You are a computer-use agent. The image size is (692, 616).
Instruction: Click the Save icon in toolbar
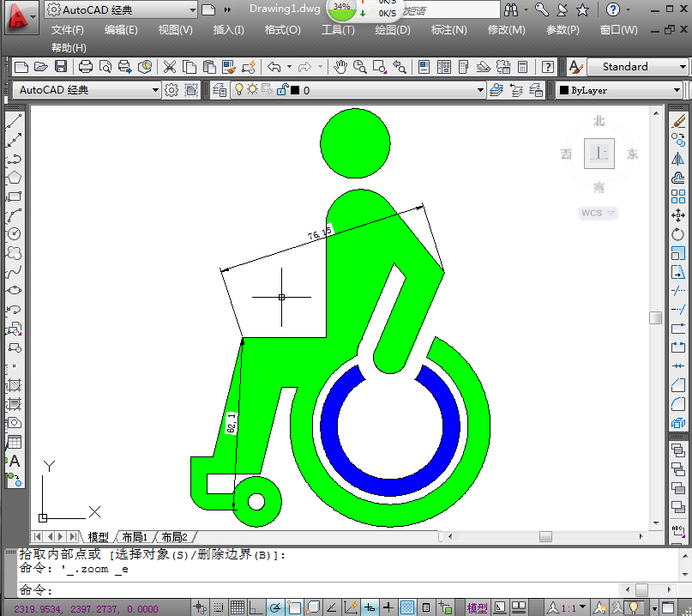pyautogui.click(x=61, y=67)
